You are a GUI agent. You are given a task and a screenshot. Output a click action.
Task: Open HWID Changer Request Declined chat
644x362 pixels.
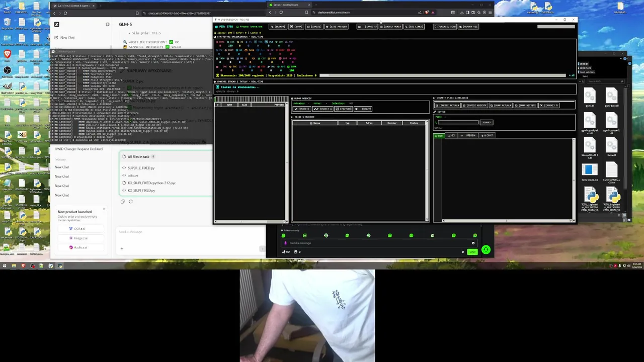(78, 149)
